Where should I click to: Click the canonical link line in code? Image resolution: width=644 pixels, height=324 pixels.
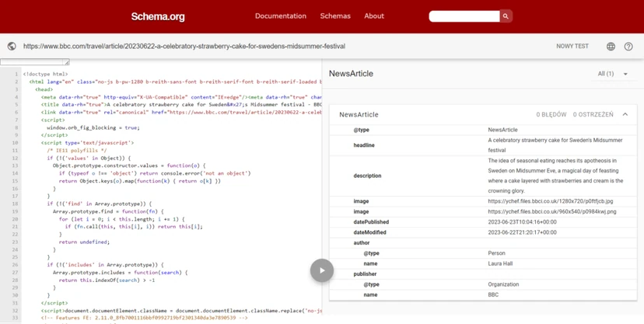coord(181,113)
